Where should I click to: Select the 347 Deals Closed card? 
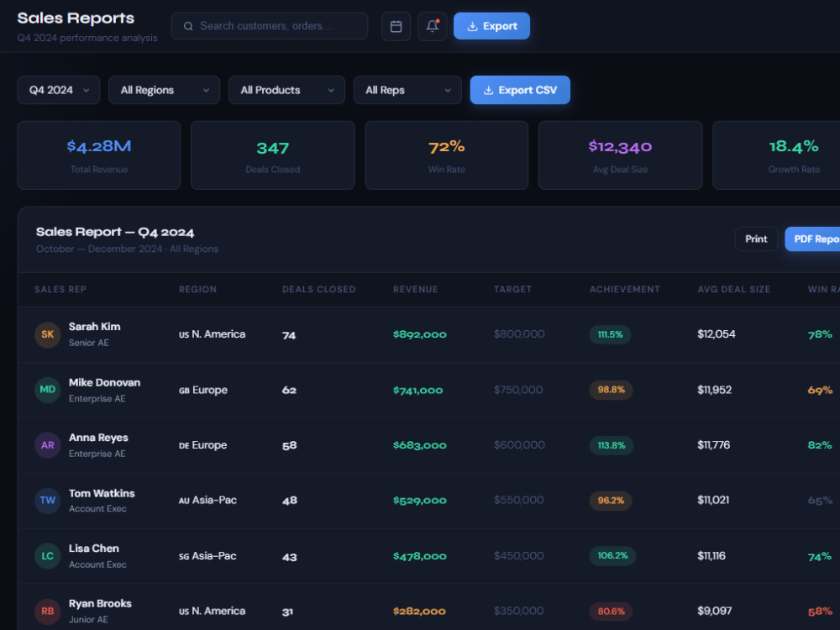point(273,155)
